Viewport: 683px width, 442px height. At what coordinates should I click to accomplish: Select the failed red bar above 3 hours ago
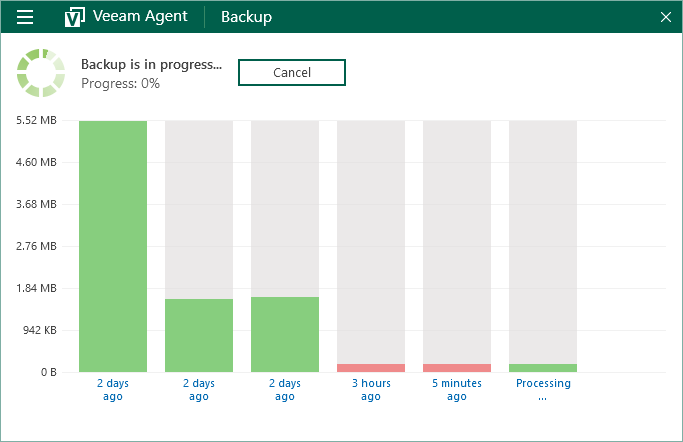pos(371,368)
